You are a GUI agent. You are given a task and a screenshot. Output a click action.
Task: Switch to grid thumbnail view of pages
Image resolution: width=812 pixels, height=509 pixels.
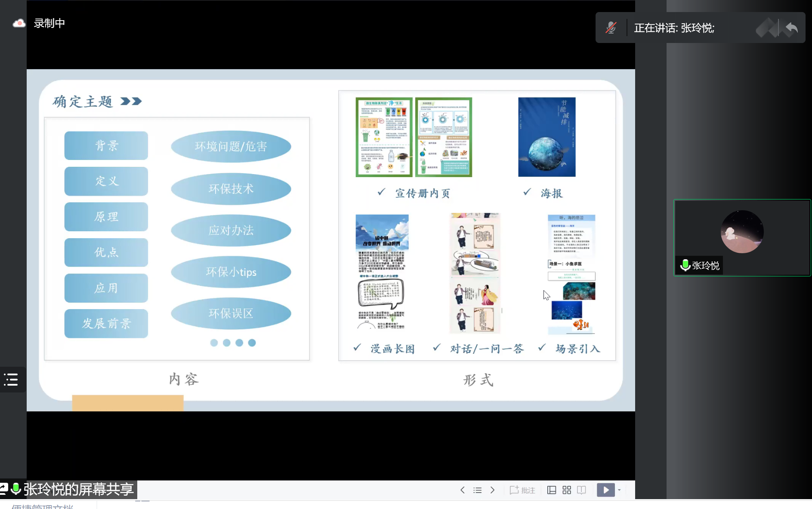tap(567, 490)
